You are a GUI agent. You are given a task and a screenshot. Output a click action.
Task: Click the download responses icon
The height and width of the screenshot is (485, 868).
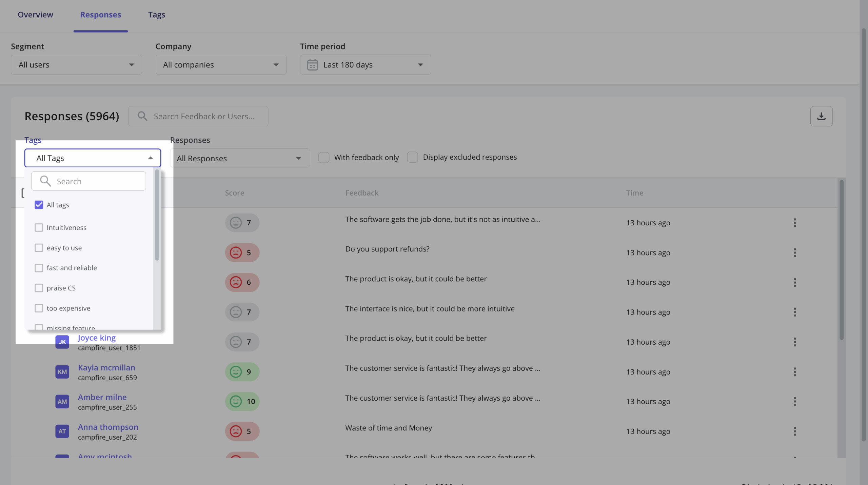pos(821,116)
